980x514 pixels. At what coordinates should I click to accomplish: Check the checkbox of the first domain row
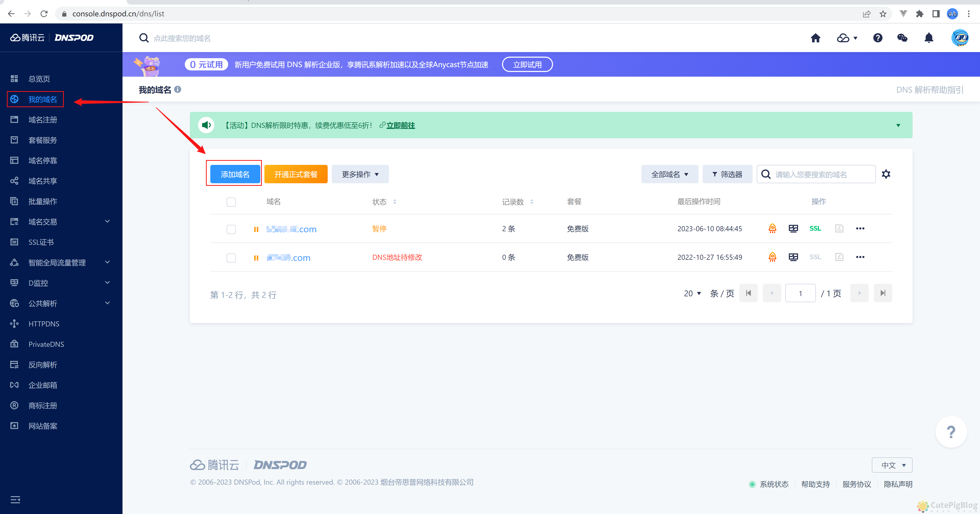[x=231, y=229]
